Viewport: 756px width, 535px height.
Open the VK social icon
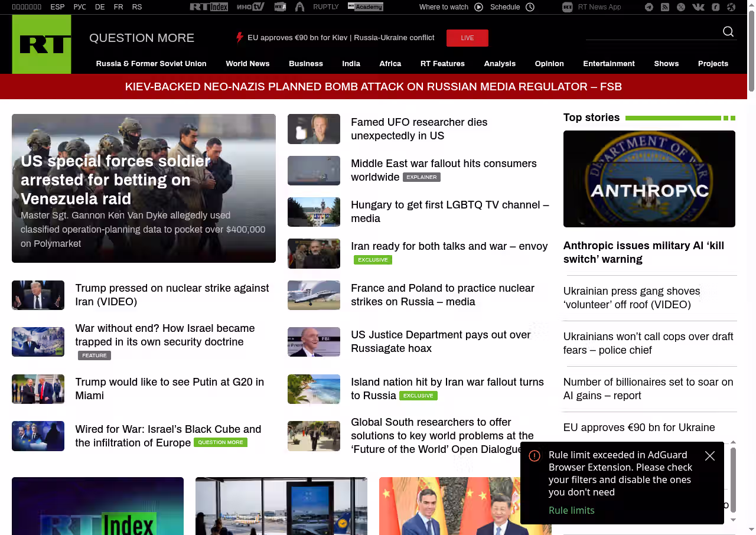(x=698, y=7)
